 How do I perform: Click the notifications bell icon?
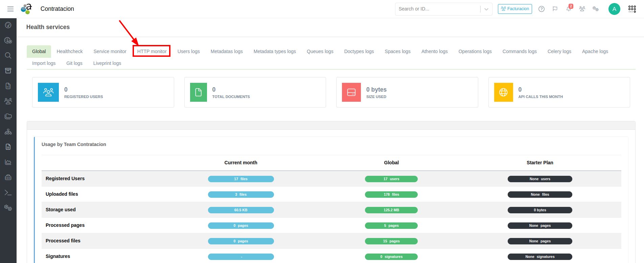pos(569,9)
